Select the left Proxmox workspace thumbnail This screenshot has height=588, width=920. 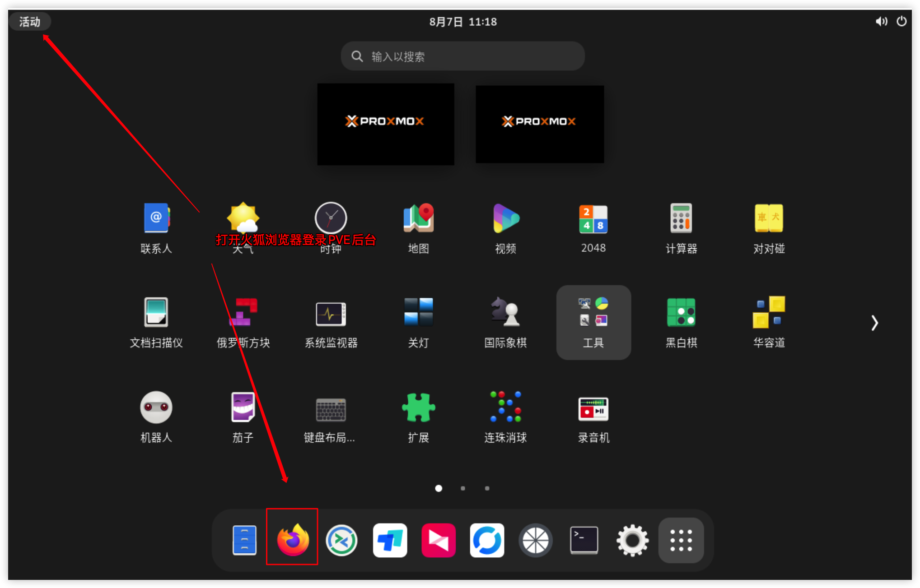pyautogui.click(x=386, y=124)
